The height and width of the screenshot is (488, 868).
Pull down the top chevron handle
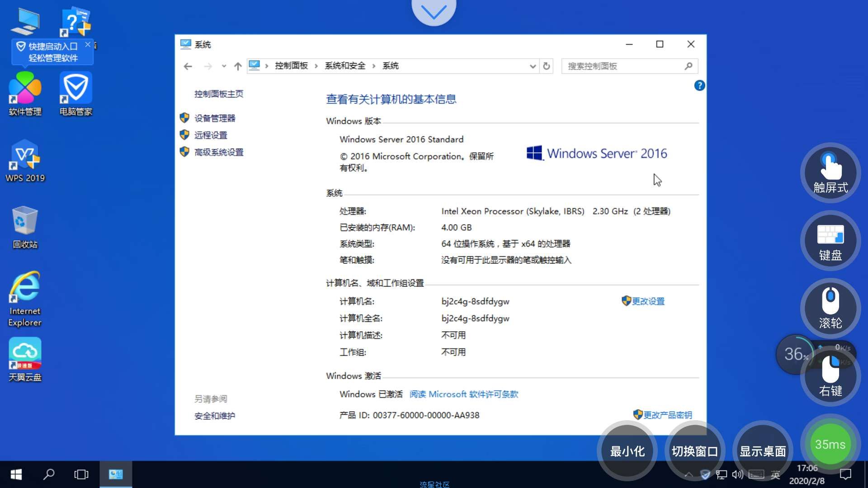[x=434, y=12]
